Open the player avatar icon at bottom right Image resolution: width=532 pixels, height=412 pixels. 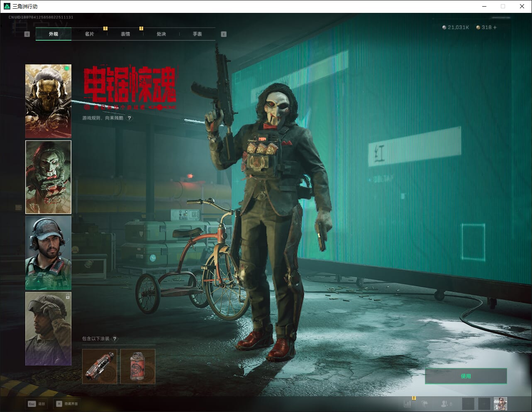pos(500,404)
